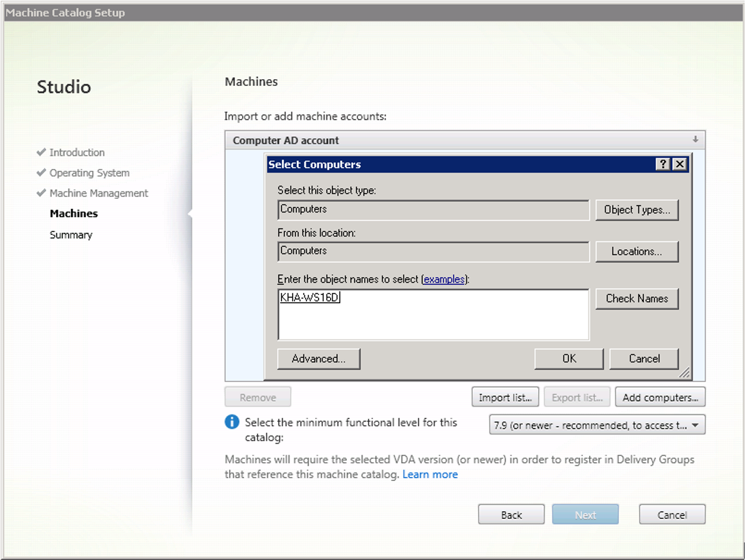The height and width of the screenshot is (560, 746).
Task: Click the Locations button
Action: click(x=637, y=252)
